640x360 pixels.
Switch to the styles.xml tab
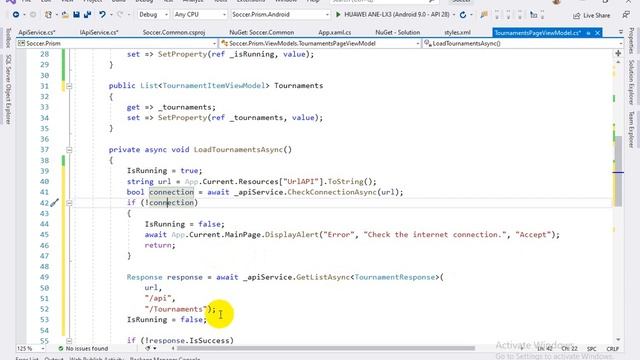click(x=457, y=32)
